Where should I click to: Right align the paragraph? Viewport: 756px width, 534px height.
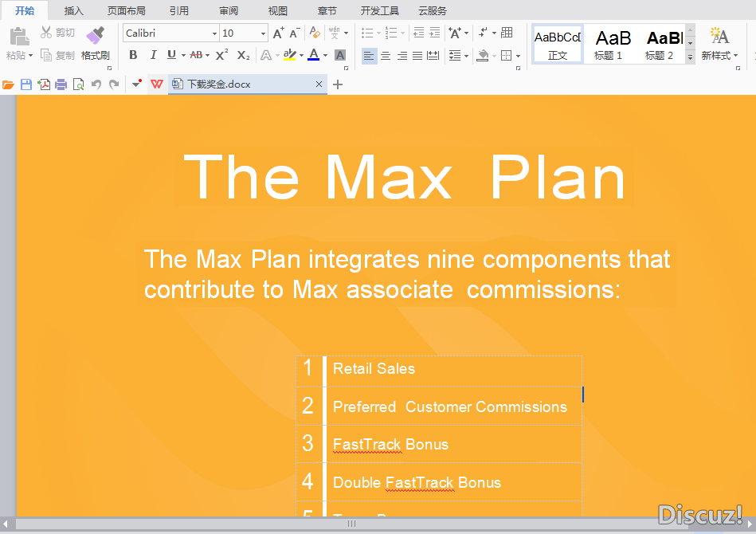pos(402,56)
